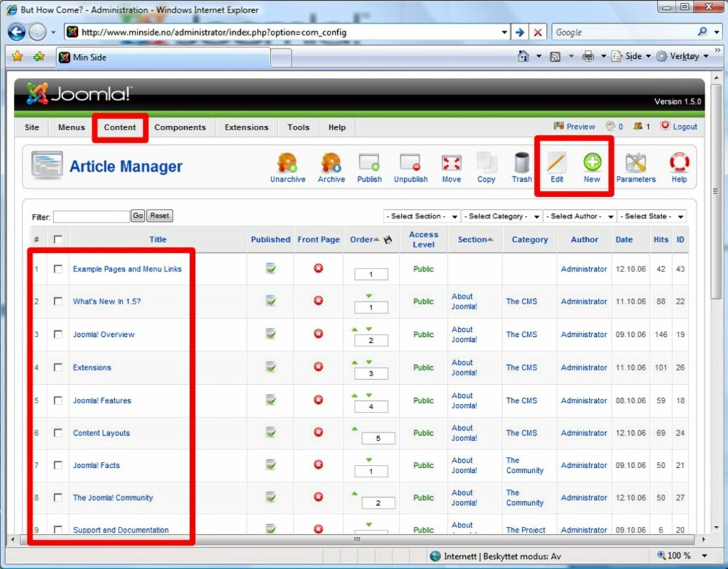This screenshot has height=569, width=728.
Task: Click the vertical scrollbar thumb of the page
Action: click(x=716, y=191)
